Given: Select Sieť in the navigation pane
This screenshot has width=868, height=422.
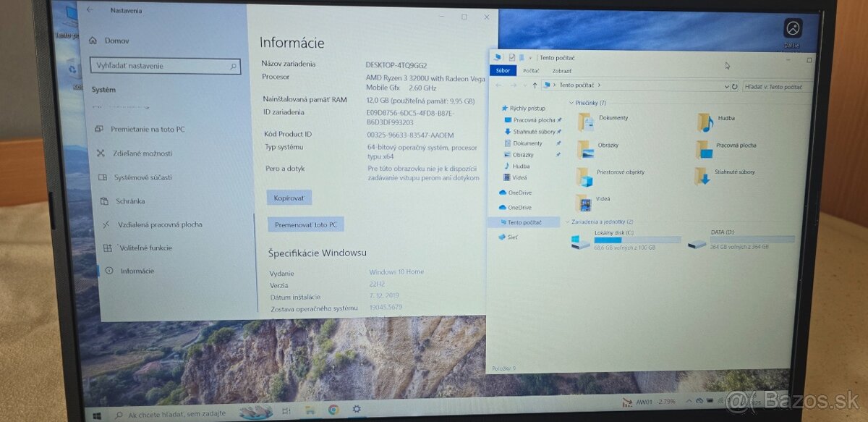Looking at the screenshot, I should 512,237.
